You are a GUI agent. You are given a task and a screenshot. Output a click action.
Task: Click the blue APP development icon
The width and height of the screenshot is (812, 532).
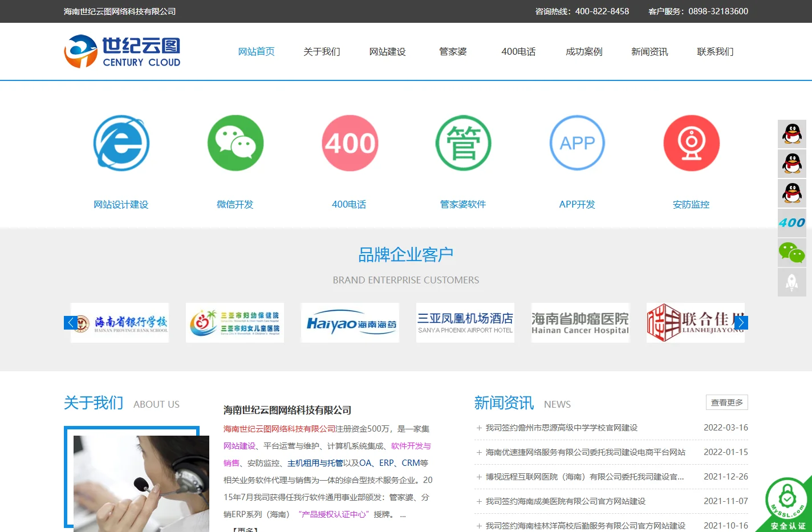(577, 143)
